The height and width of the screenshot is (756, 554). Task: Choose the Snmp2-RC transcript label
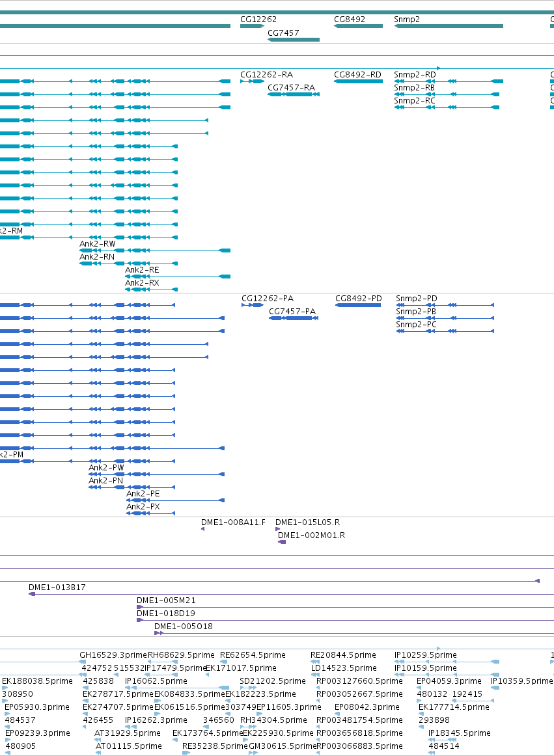pyautogui.click(x=415, y=101)
